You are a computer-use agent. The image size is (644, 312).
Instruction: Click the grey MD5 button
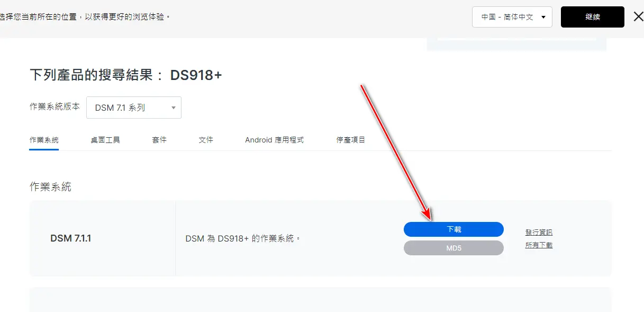tap(453, 248)
